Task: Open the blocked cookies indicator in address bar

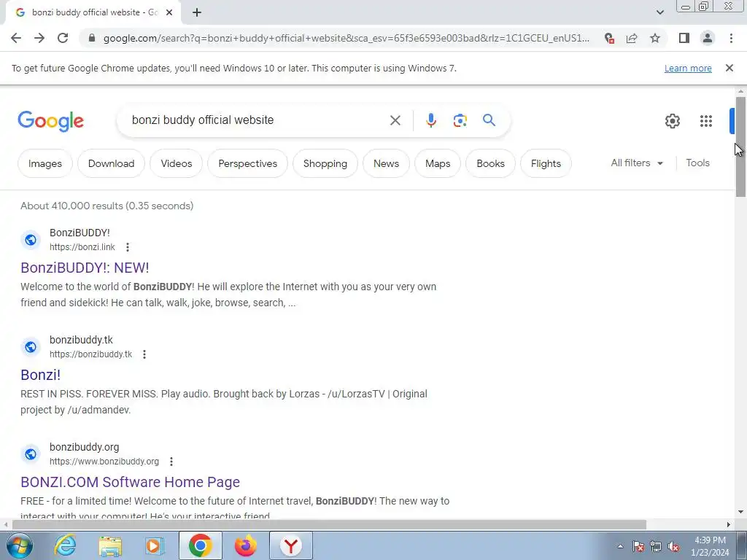Action: [x=609, y=38]
